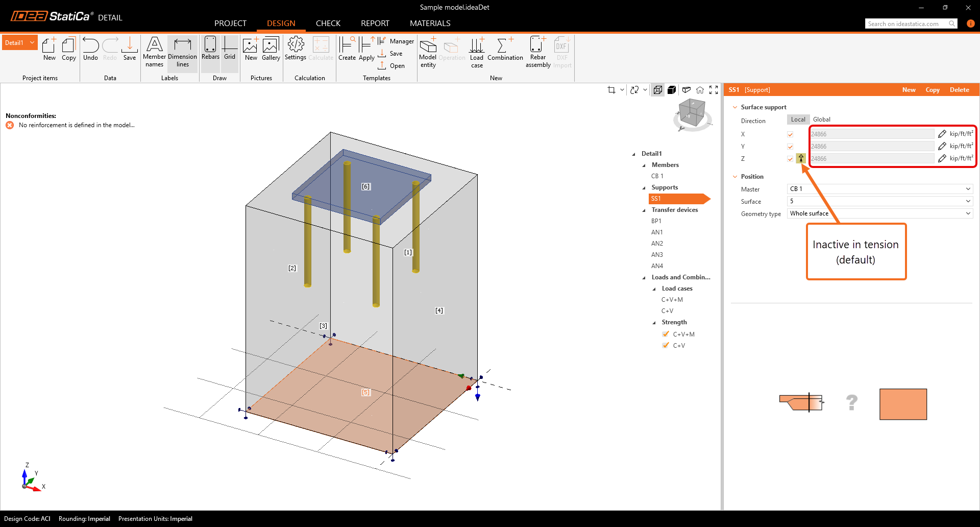Toggle the Z direction support checkbox

[790, 159]
